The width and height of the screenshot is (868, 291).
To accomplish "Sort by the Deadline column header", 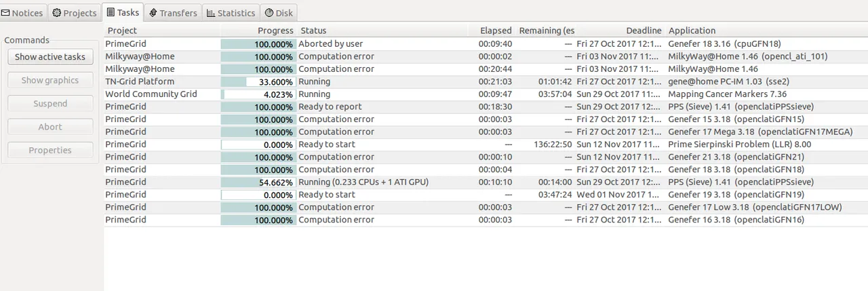I will (x=620, y=31).
